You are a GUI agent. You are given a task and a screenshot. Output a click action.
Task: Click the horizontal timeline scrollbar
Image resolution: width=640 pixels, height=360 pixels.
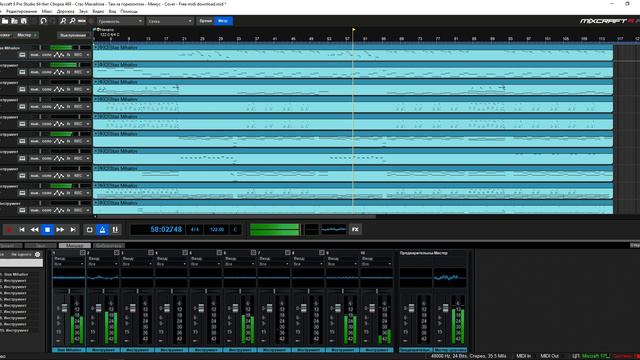235,217
